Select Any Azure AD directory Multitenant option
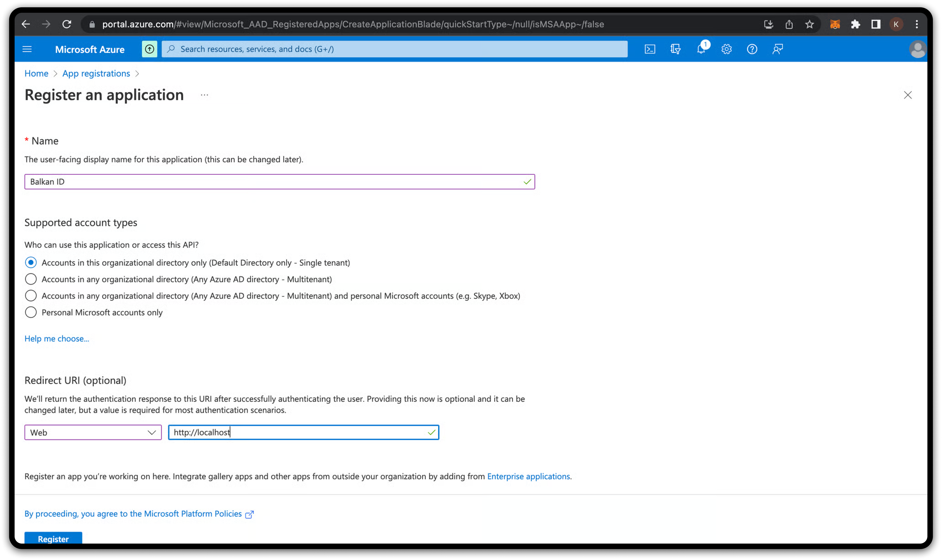This screenshot has height=560, width=942. pyautogui.click(x=31, y=279)
